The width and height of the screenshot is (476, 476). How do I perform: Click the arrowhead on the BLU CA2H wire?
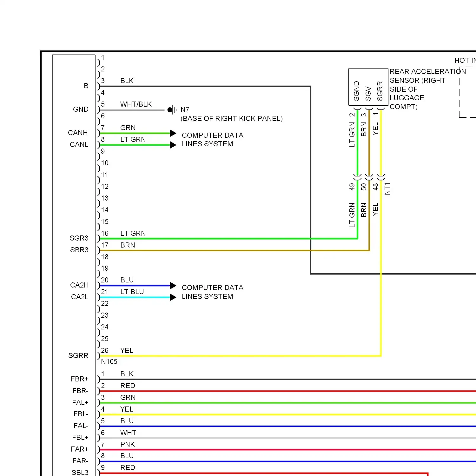pos(173,286)
